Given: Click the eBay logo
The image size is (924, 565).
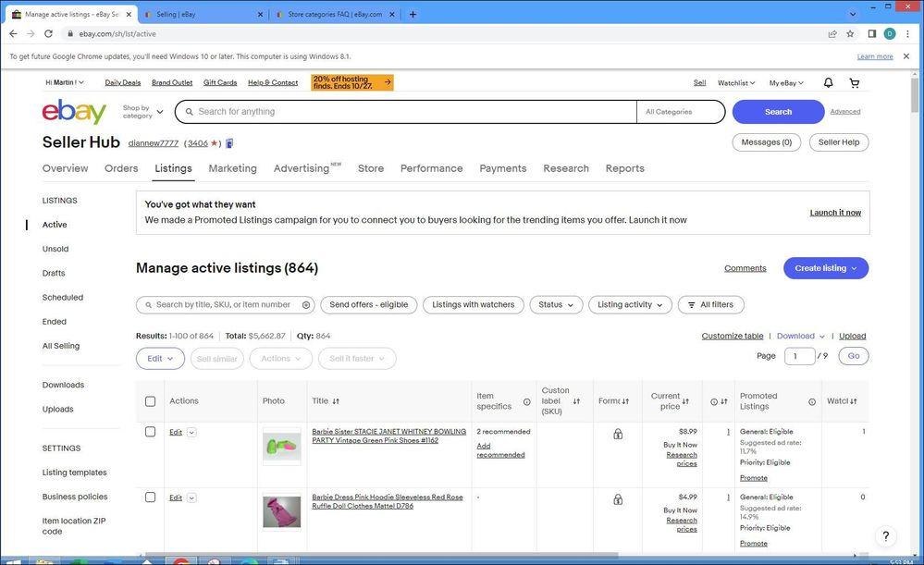Looking at the screenshot, I should pyautogui.click(x=74, y=111).
